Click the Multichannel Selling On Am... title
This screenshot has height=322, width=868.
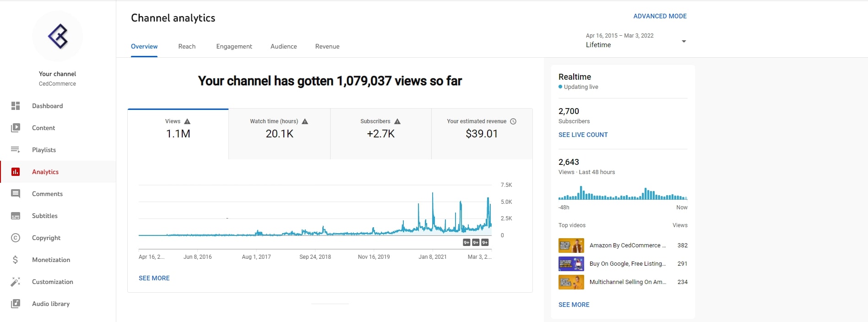[627, 282]
